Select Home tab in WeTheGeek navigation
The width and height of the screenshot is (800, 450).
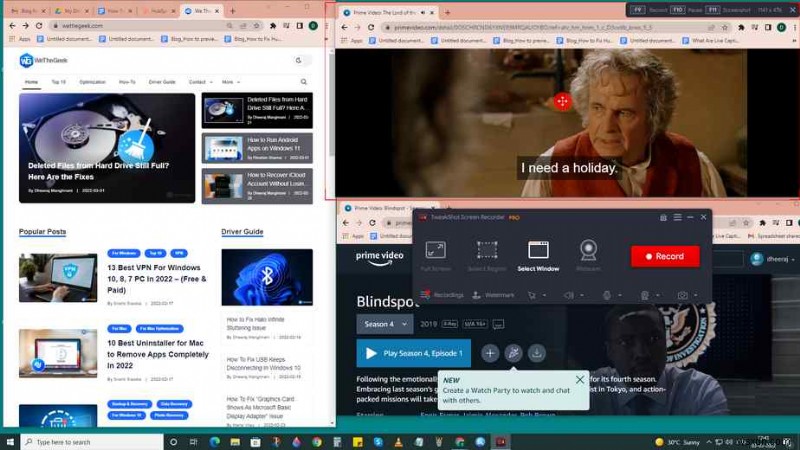coord(31,82)
